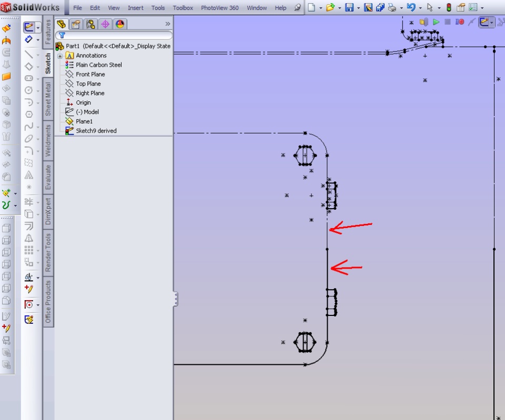Switch to the DimXpert tab
Image resolution: width=505 pixels, height=420 pixels.
point(48,211)
